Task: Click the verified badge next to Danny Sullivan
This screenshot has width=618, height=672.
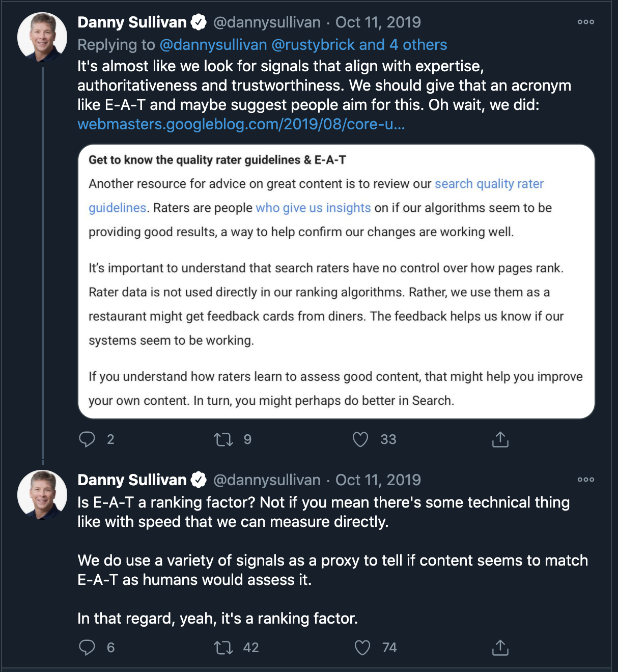Action: pos(198,21)
